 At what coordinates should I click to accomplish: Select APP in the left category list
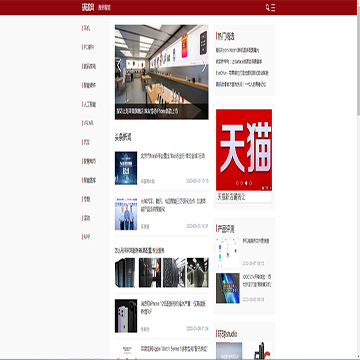tap(86, 237)
